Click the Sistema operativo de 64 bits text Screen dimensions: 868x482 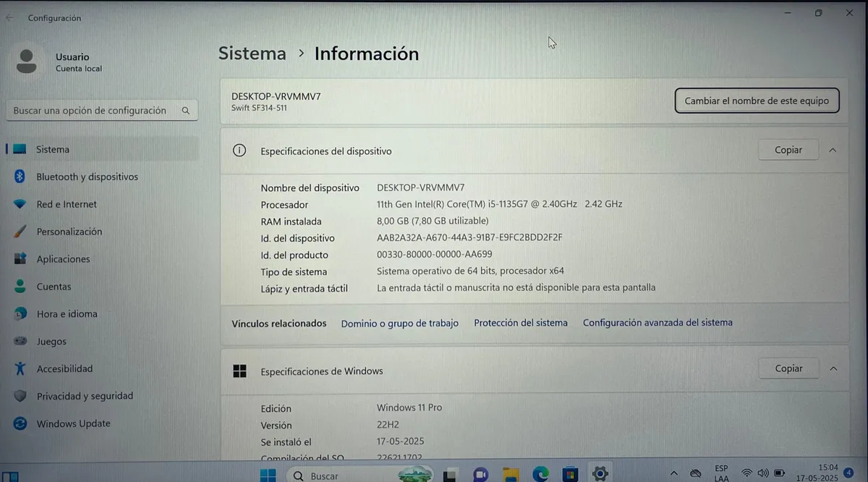pos(470,271)
